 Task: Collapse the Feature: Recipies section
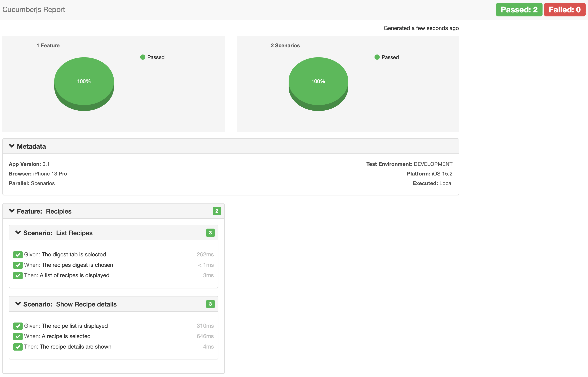(x=11, y=211)
